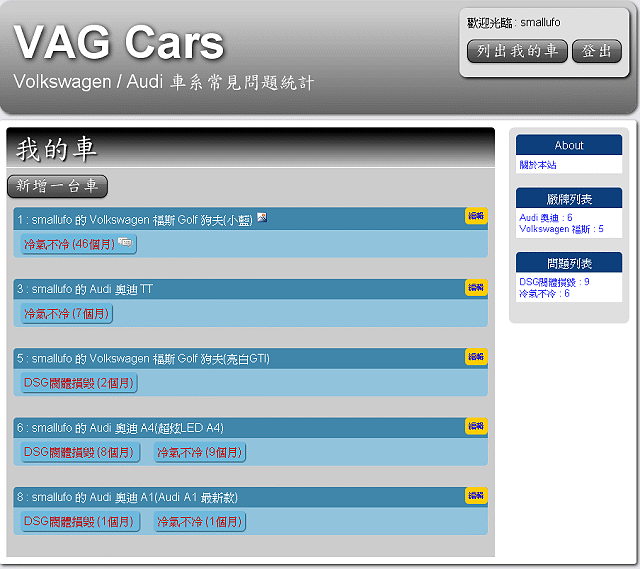Screen dimensions: 640x569
Task: Select the 冷氣不冷 (46個月) issue tag
Action: click(x=78, y=244)
